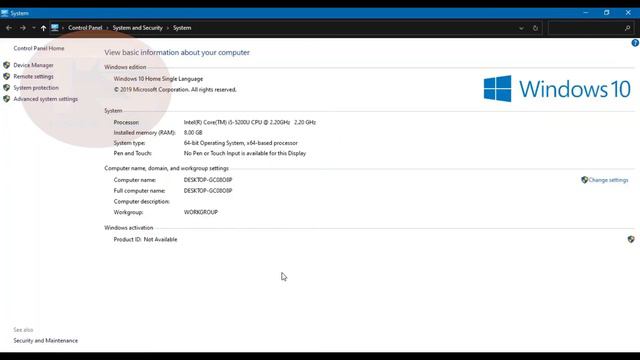Viewport: 640px width, 360px height.
Task: Open Control Panel Home
Action: coord(39,48)
